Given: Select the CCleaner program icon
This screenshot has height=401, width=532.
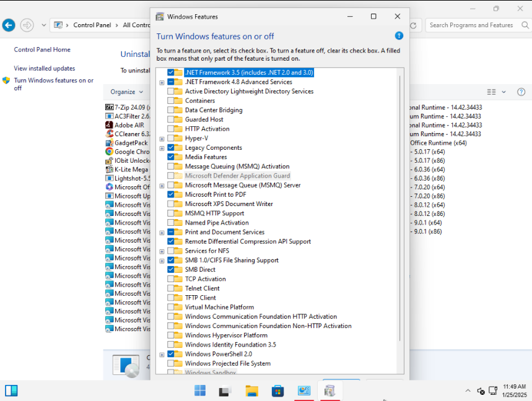Looking at the screenshot, I should pos(109,134).
